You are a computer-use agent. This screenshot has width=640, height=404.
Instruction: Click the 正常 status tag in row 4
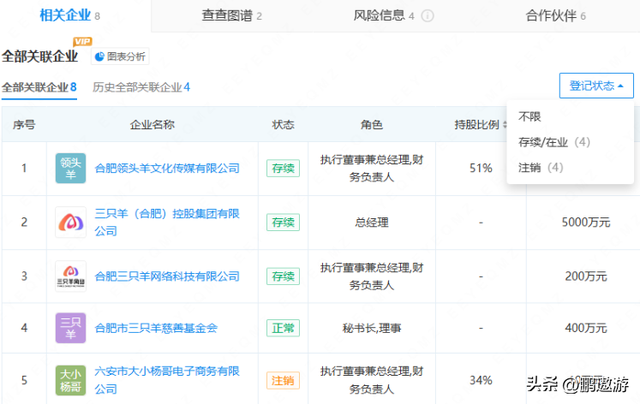pyautogui.click(x=283, y=328)
